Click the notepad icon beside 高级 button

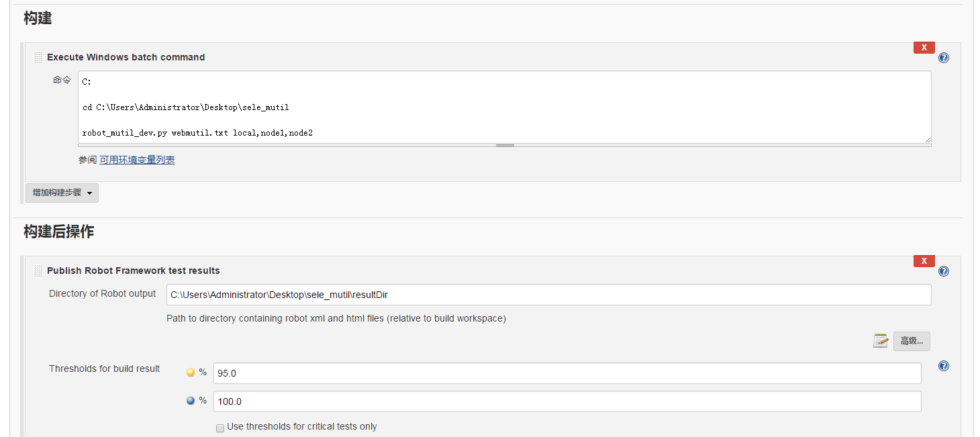881,341
